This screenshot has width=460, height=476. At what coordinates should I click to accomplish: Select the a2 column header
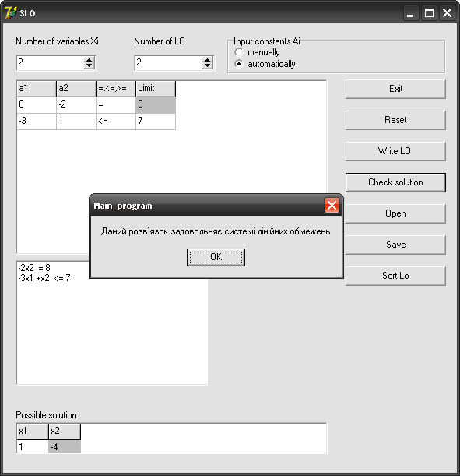tap(76, 89)
